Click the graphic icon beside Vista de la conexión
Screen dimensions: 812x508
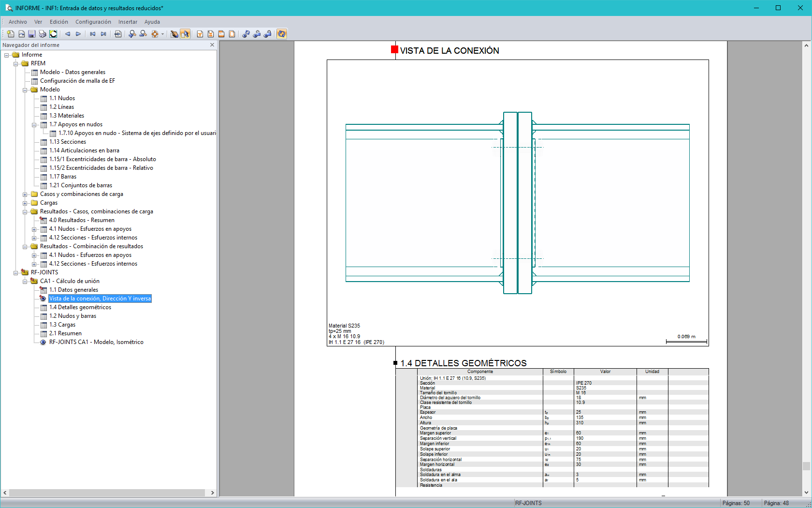pyautogui.click(x=43, y=299)
